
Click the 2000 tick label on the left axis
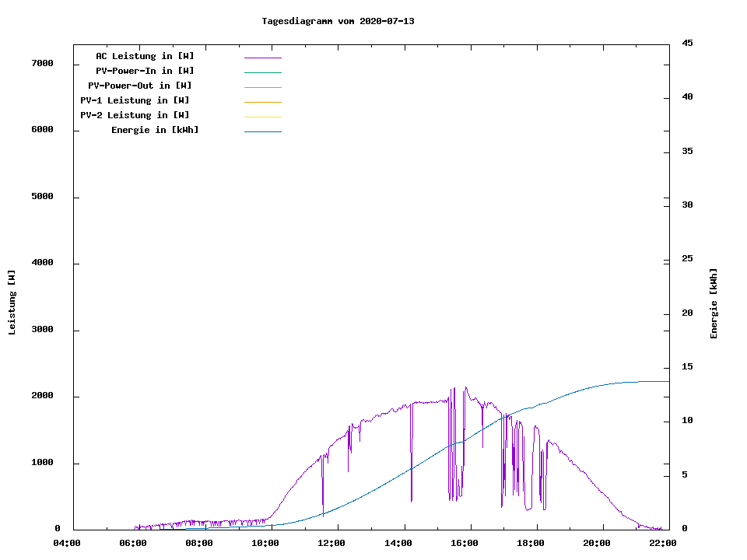(42, 396)
